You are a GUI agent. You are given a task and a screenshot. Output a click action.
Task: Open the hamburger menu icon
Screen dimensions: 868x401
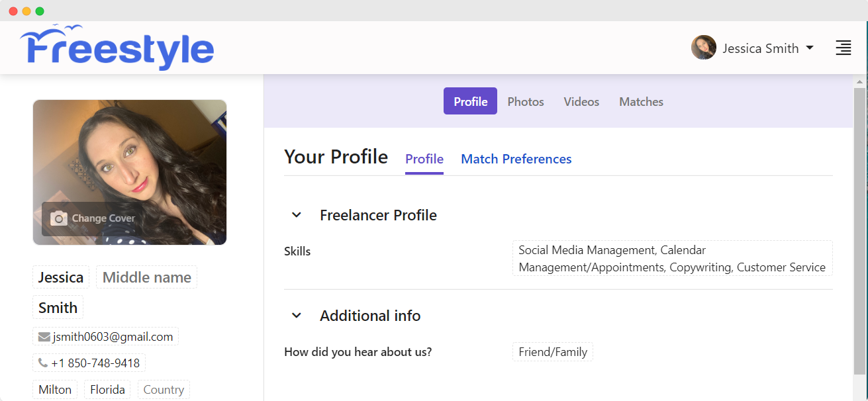point(843,48)
